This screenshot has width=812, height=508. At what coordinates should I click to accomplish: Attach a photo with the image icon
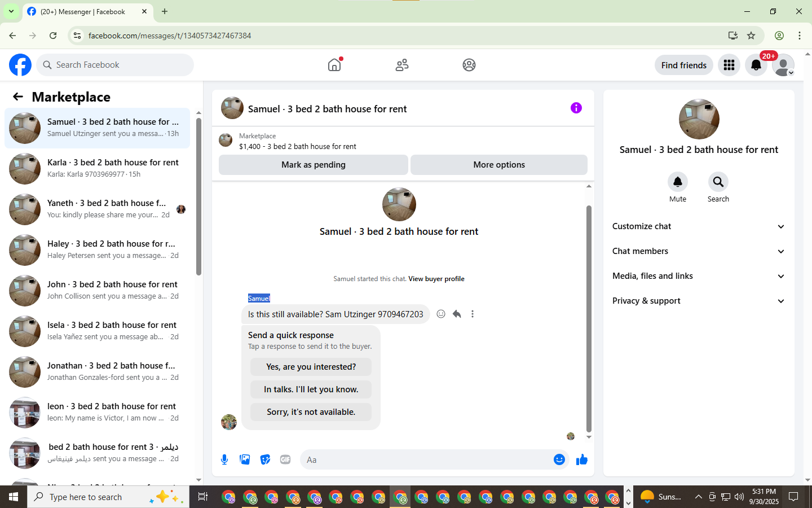(x=245, y=459)
